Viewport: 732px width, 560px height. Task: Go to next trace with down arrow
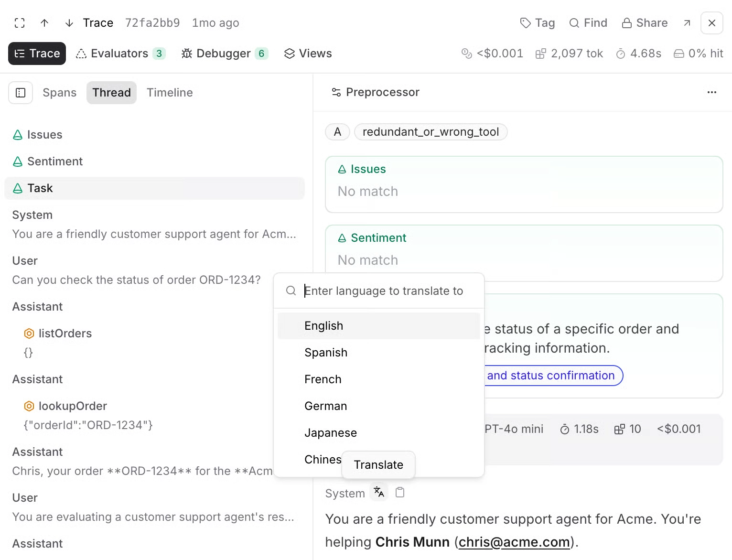tap(69, 23)
